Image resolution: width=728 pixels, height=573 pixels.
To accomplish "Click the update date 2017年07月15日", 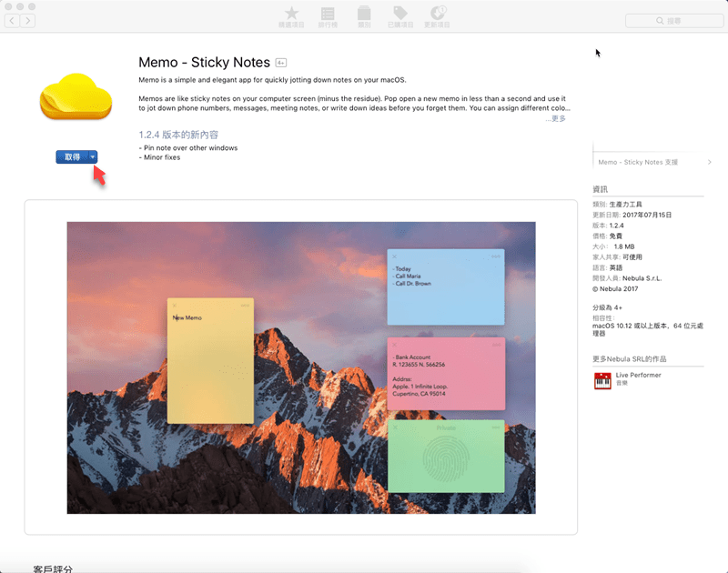I will (x=647, y=215).
